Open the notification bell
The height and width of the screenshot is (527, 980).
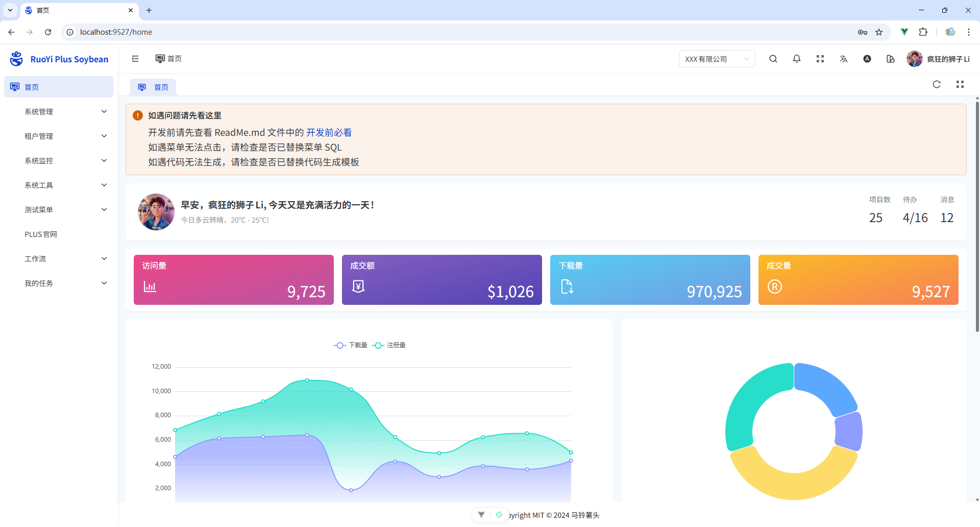tap(797, 59)
